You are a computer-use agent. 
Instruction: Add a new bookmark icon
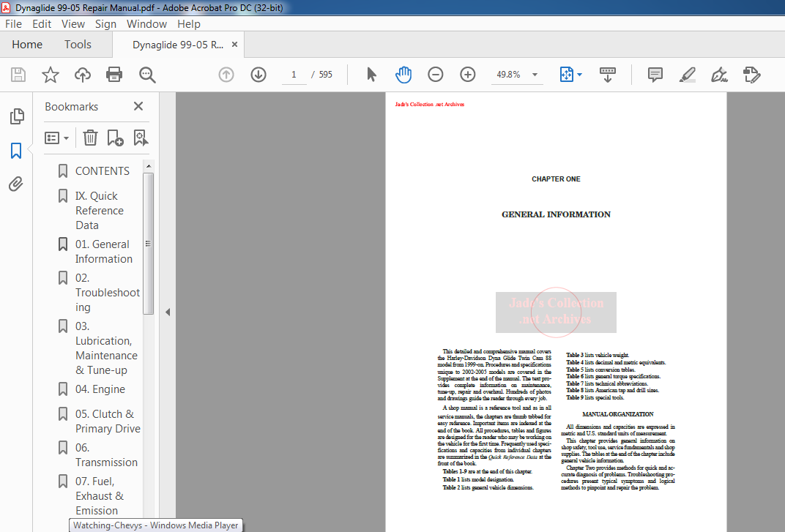115,138
